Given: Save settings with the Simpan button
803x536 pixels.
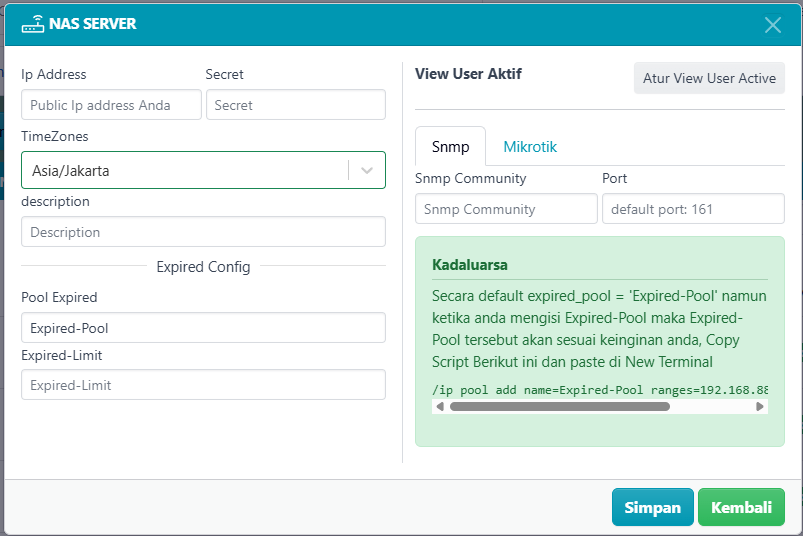Looking at the screenshot, I should tap(652, 507).
